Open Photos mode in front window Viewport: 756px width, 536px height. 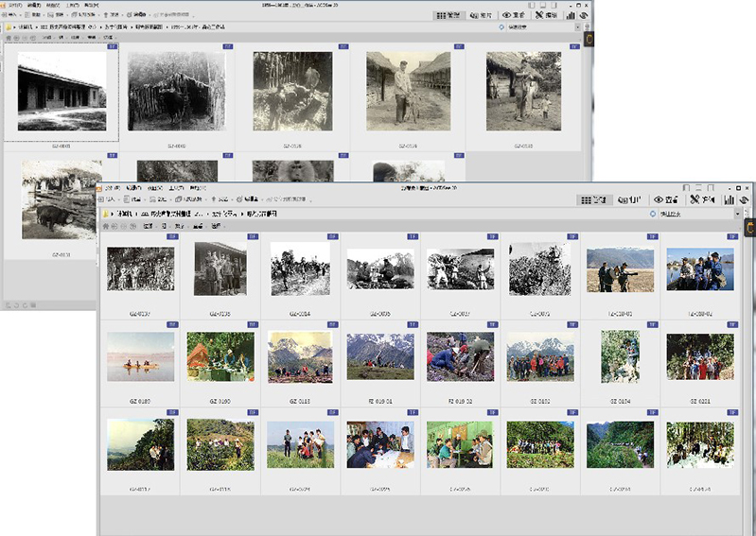click(629, 200)
